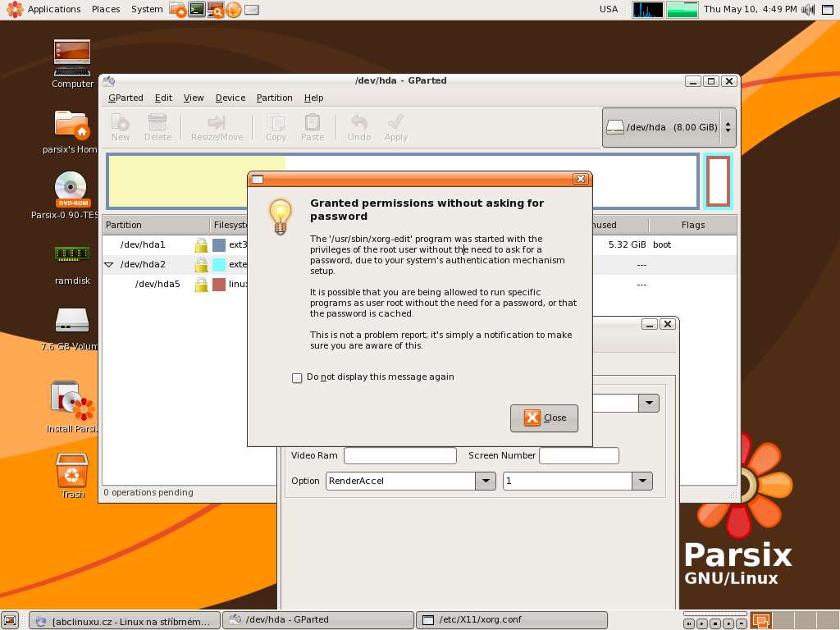Select the ramdisk desktop icon
Viewport: 840px width, 630px height.
(72, 253)
